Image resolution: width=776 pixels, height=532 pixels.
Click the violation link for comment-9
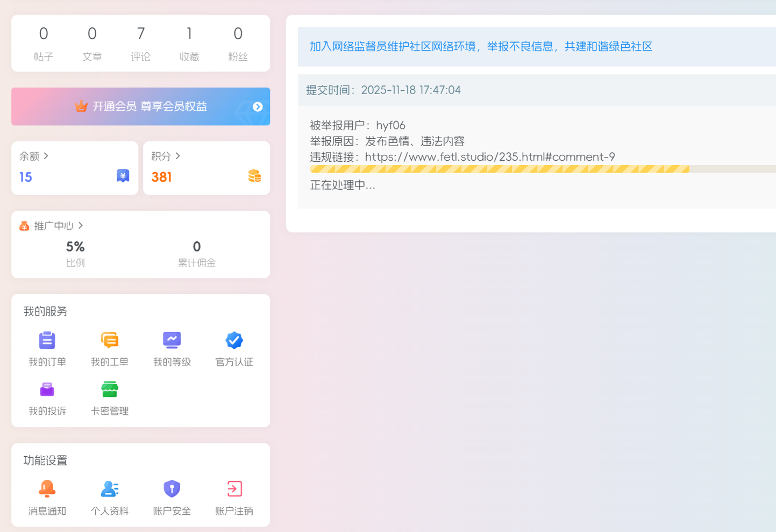[x=489, y=157]
